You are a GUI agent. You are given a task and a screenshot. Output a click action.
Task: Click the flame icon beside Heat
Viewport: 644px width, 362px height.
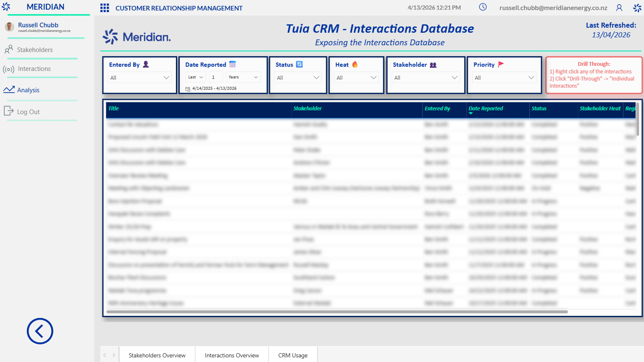tap(355, 64)
